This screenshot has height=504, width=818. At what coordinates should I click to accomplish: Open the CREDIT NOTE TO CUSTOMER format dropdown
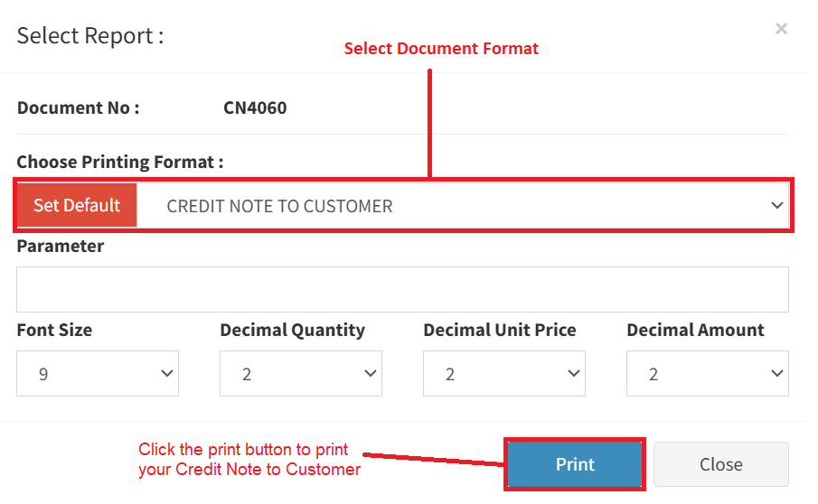coord(452,206)
